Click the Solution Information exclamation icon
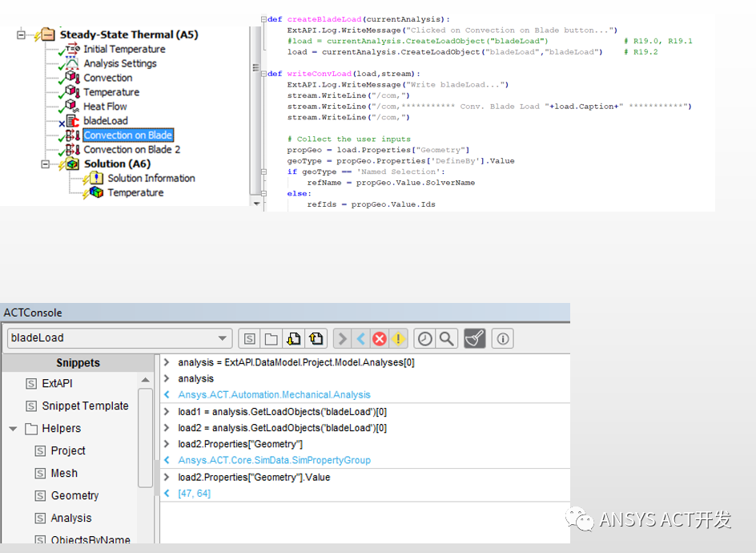The height and width of the screenshot is (553, 756). point(96,178)
